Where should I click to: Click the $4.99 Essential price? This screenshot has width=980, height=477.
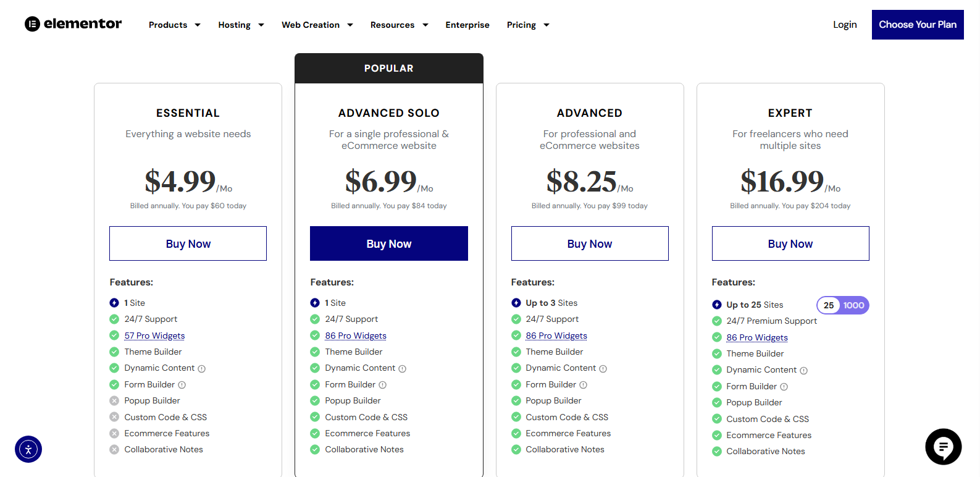[180, 181]
